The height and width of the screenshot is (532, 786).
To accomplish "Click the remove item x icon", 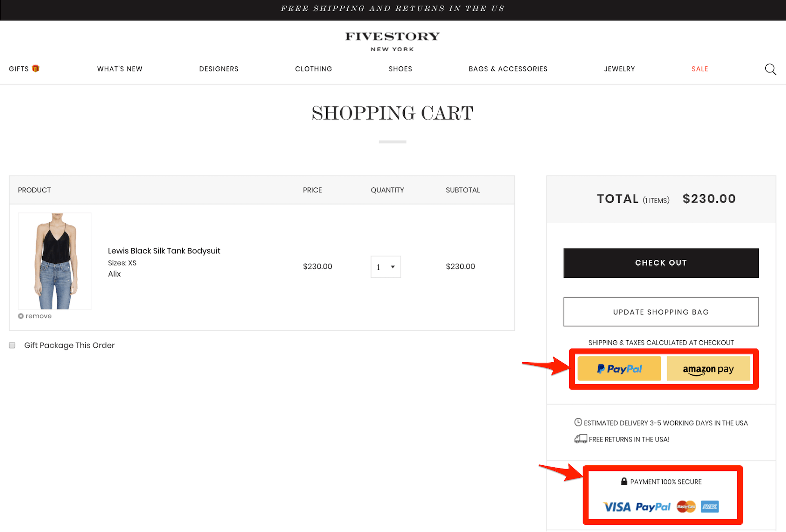I will click(21, 316).
